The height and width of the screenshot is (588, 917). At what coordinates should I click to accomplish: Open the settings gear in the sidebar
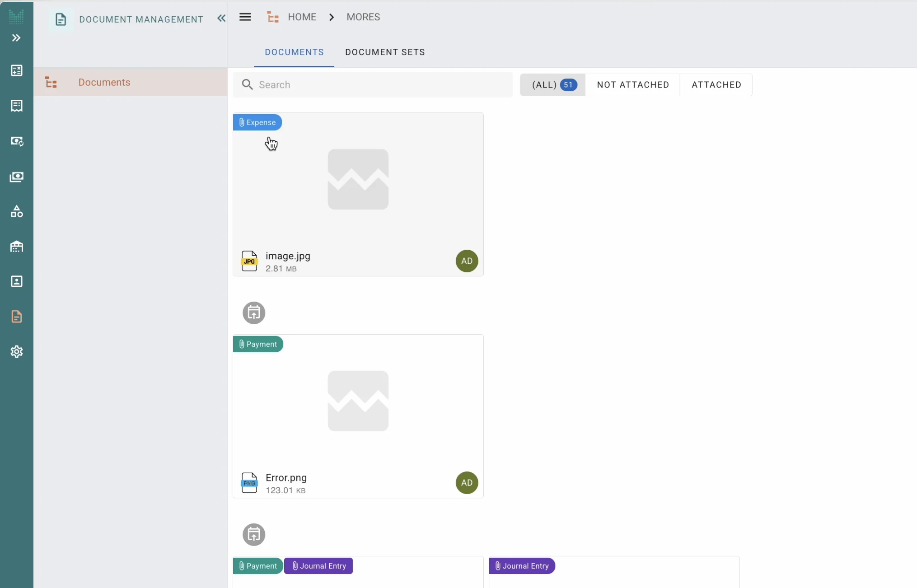(x=17, y=352)
